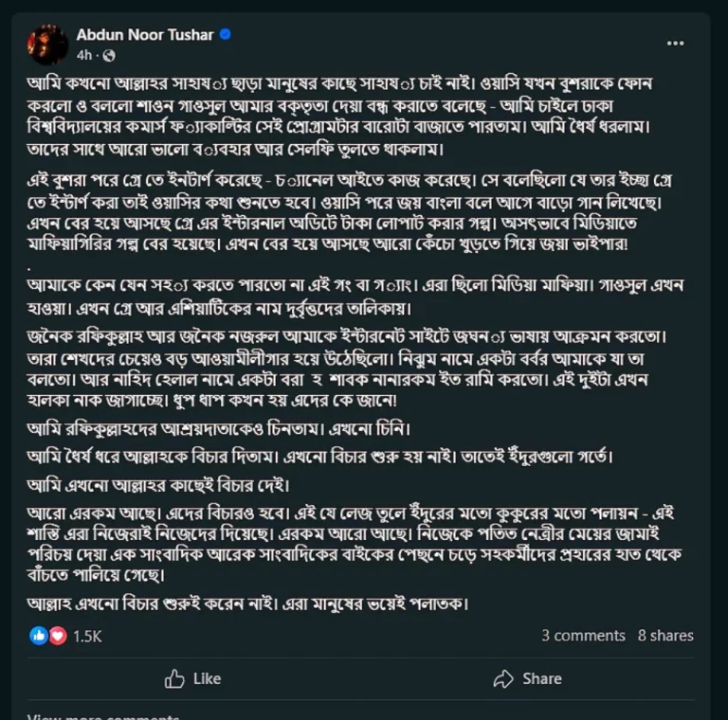Click the Like text label
The height and width of the screenshot is (720, 728).
(x=207, y=678)
